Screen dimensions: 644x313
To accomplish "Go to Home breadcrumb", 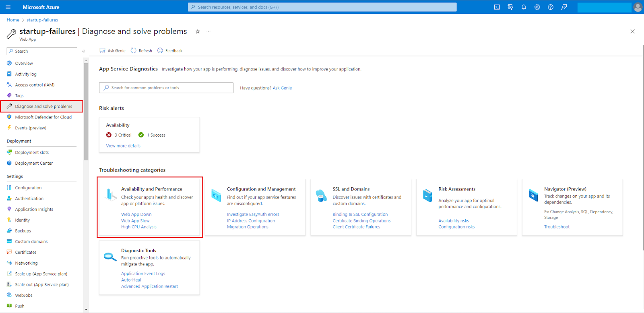I will point(13,20).
